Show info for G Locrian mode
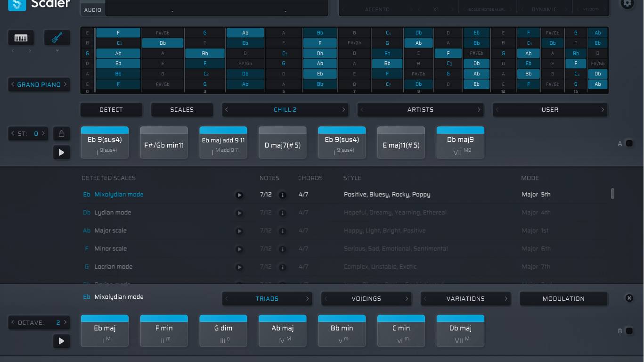The image size is (644, 362). click(282, 267)
